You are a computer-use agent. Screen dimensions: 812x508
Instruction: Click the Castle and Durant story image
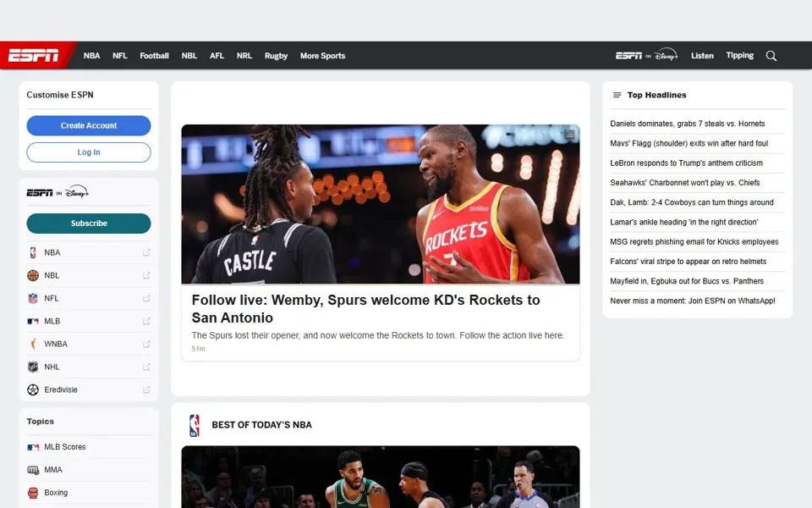[380, 204]
